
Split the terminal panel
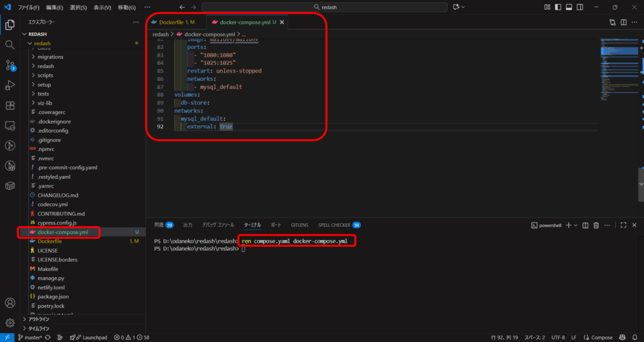(584, 224)
